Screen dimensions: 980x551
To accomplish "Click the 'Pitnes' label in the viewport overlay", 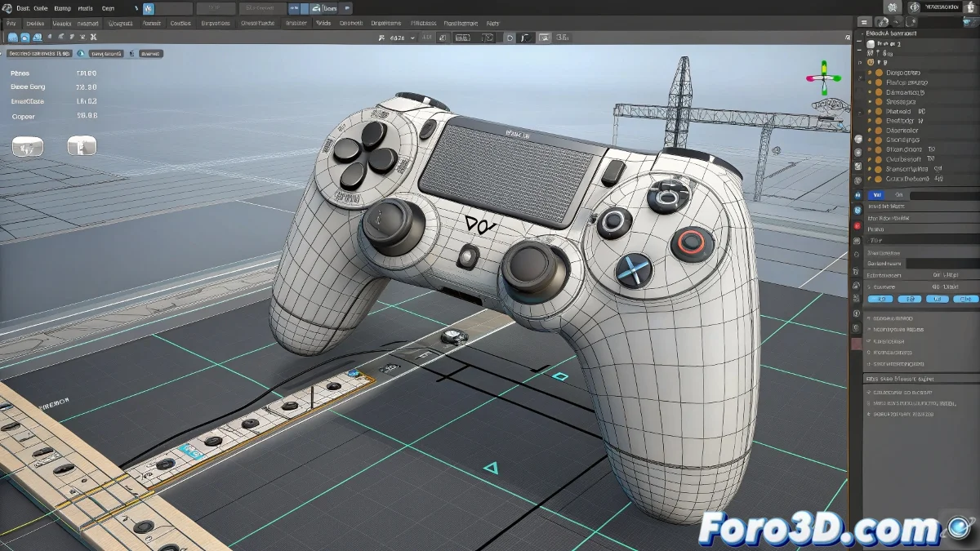I will click(20, 73).
